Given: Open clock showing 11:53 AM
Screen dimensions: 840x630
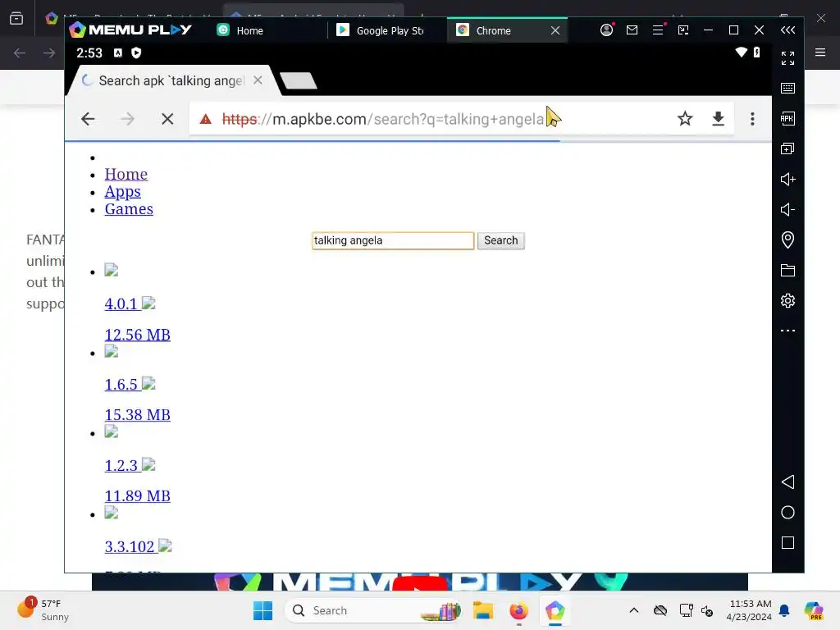Looking at the screenshot, I should [749, 610].
